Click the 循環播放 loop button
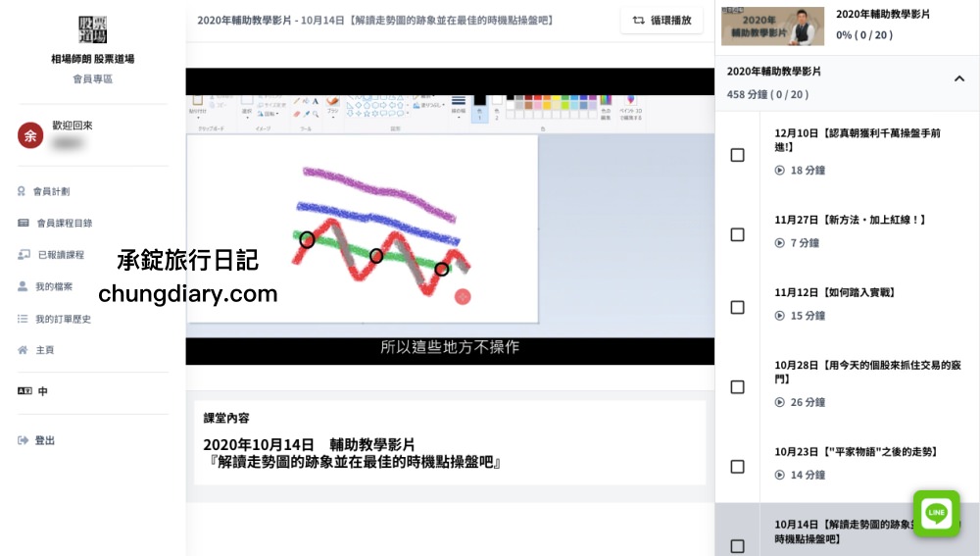Screen dimensions: 980x556 pyautogui.click(x=661, y=20)
